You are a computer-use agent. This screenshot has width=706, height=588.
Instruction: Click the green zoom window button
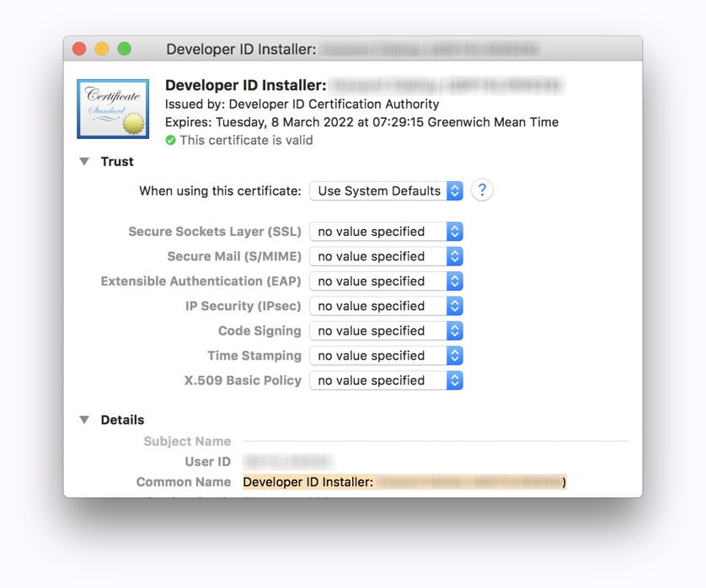125,49
